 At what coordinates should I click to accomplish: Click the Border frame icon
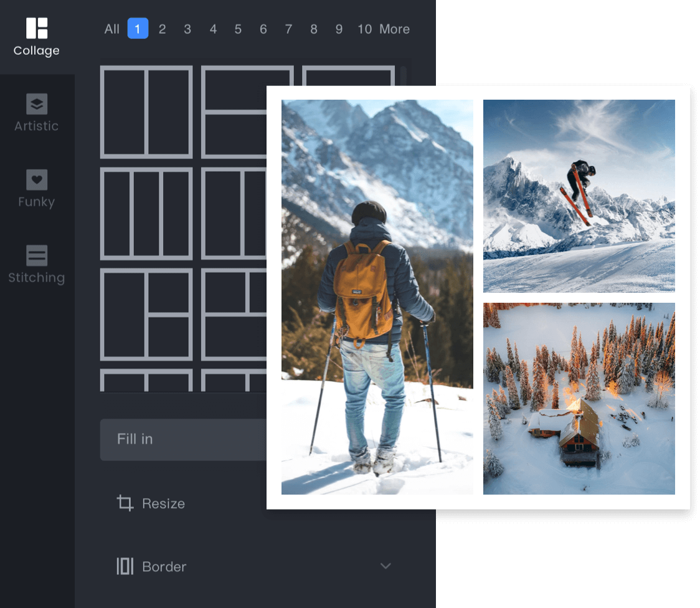pyautogui.click(x=125, y=566)
